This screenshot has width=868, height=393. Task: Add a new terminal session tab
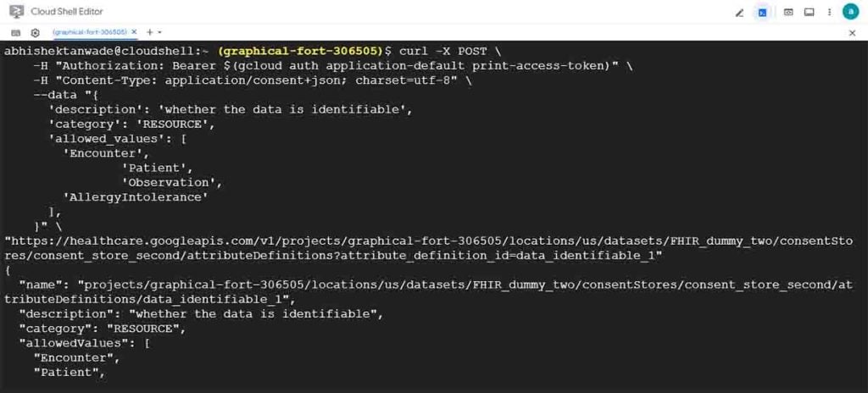[x=149, y=32]
